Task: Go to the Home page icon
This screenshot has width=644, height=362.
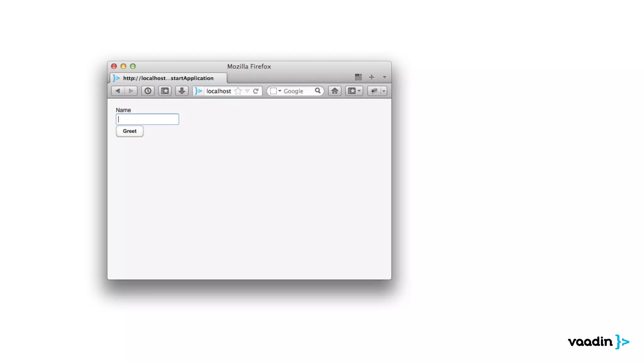Action: [335, 91]
